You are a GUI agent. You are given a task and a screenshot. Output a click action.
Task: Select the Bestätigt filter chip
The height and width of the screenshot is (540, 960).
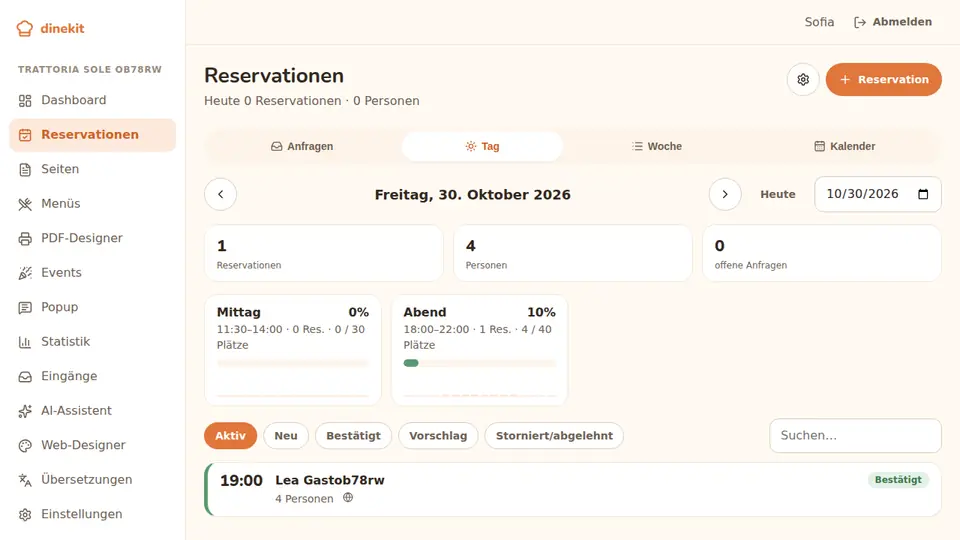point(353,436)
